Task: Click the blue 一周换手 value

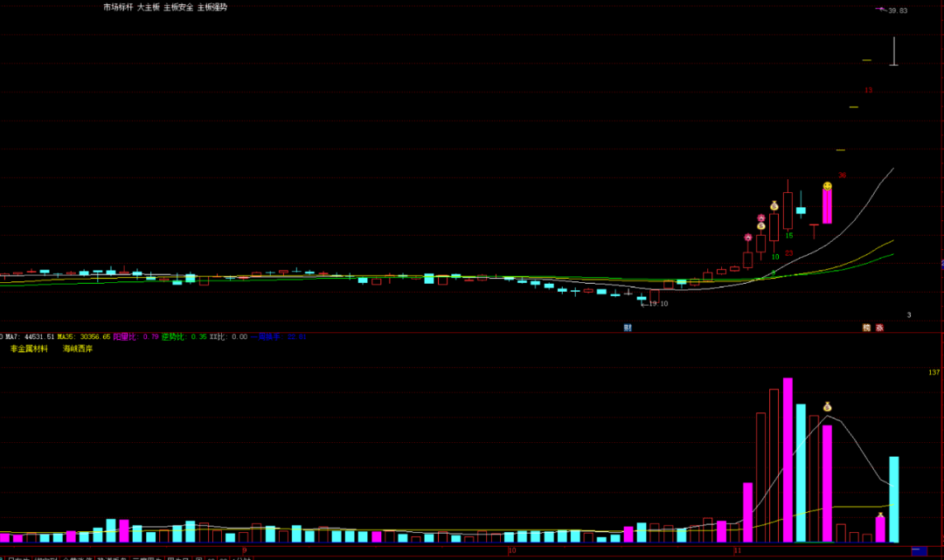Action: 279,337
